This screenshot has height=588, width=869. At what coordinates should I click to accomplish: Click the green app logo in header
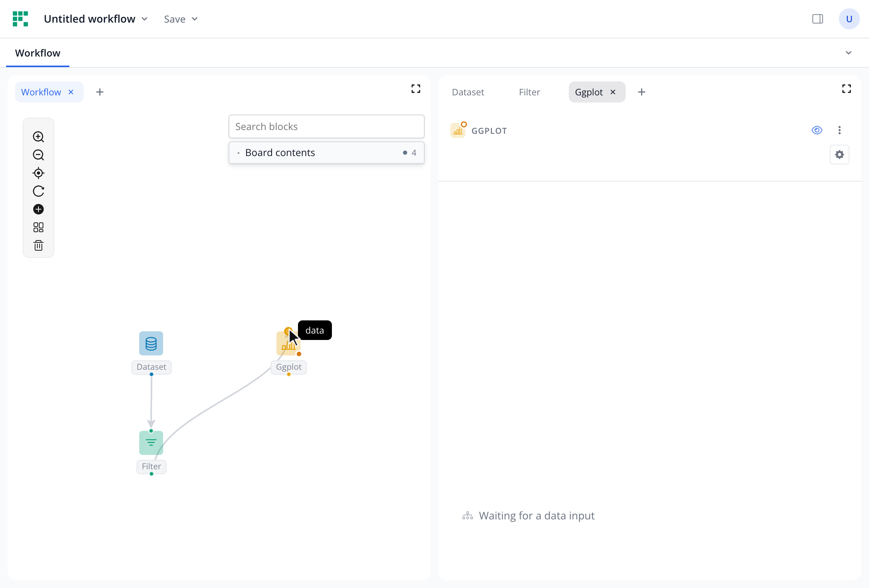click(20, 19)
